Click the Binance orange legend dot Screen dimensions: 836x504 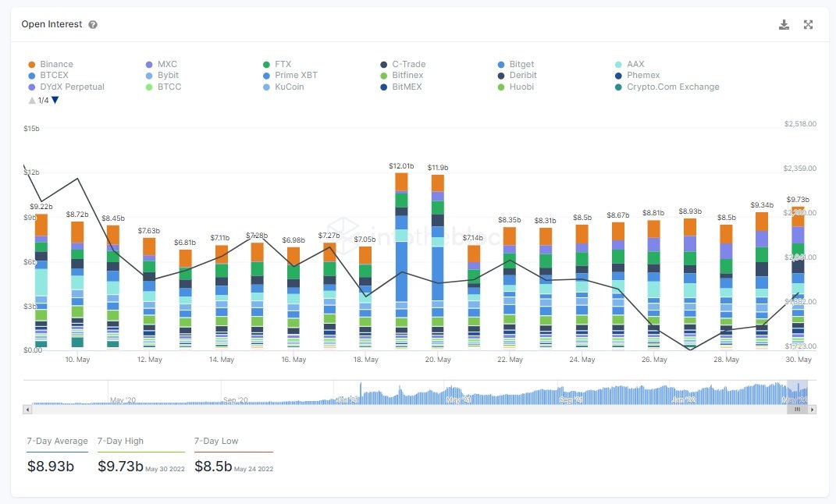click(x=31, y=64)
